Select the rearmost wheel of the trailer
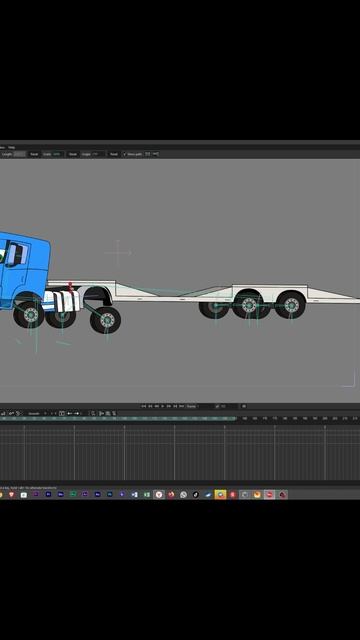 291,305
